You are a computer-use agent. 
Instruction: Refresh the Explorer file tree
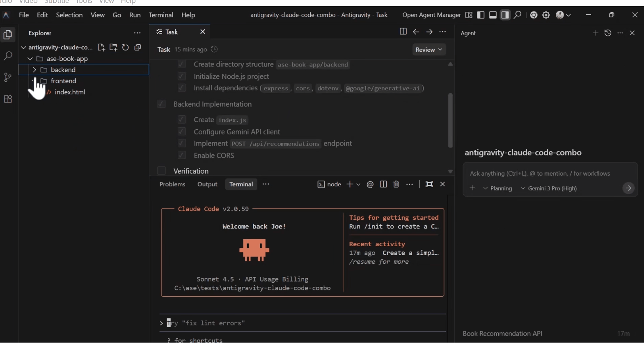click(126, 48)
